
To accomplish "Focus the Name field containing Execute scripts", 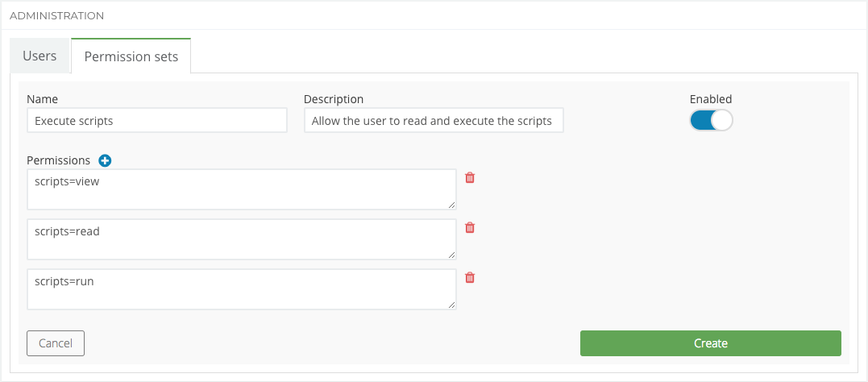I will click(x=156, y=121).
